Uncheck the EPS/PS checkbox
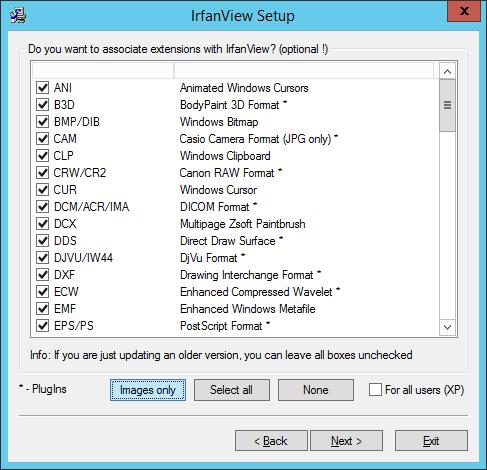This screenshot has height=470, width=487. click(x=42, y=326)
